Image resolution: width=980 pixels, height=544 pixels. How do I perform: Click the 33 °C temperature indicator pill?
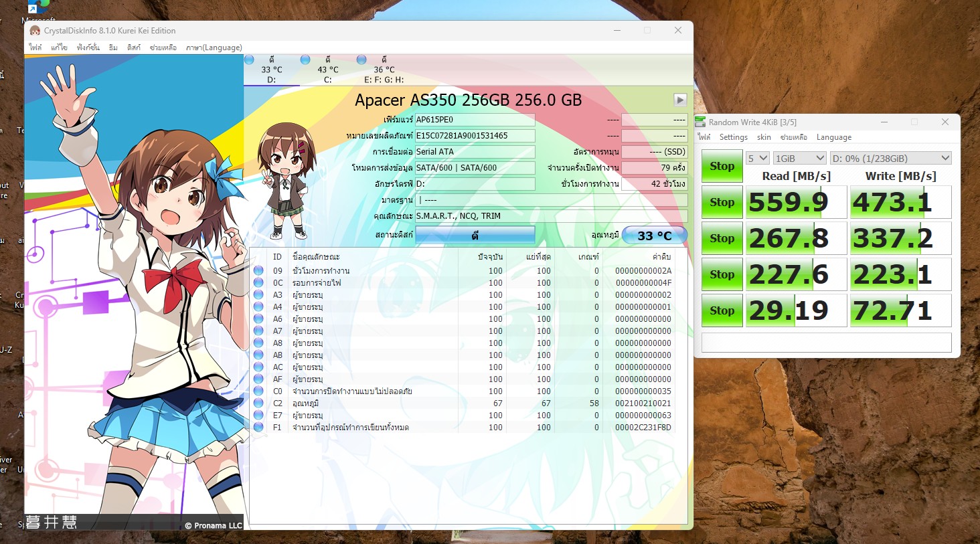[x=654, y=236]
